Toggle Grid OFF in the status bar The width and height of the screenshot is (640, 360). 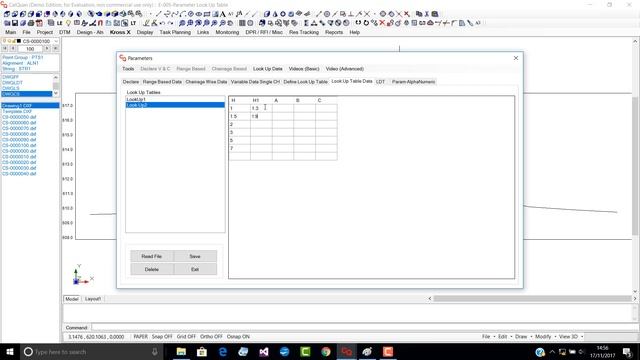tap(186, 337)
